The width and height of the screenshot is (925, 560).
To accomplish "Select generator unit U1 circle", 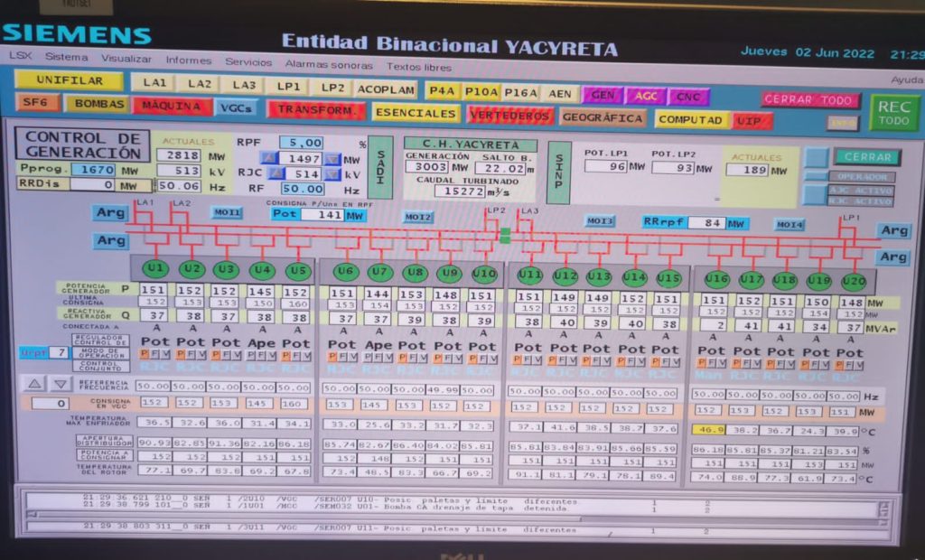I will [x=155, y=269].
